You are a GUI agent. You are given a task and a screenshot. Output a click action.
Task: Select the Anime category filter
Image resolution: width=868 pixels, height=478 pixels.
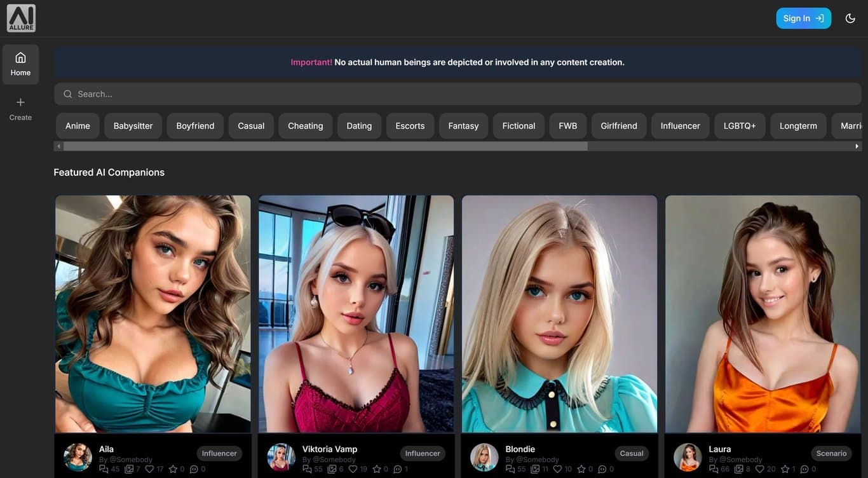[77, 125]
